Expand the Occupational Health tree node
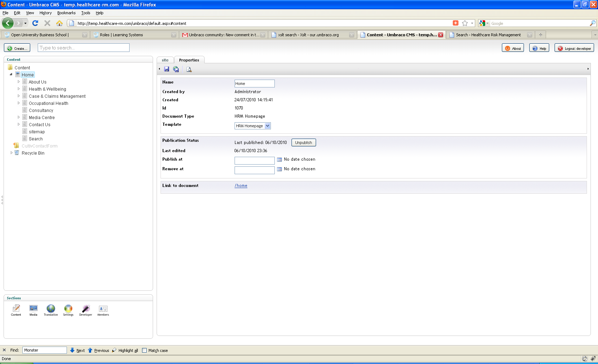 click(19, 103)
